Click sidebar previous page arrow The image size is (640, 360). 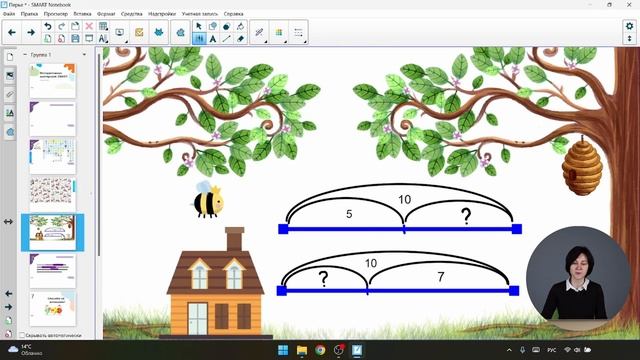9,293
